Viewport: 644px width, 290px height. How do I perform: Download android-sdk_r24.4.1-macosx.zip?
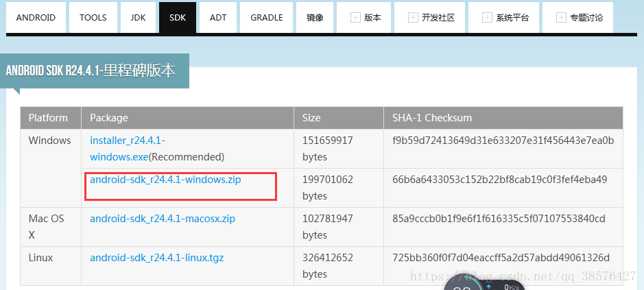pos(163,219)
